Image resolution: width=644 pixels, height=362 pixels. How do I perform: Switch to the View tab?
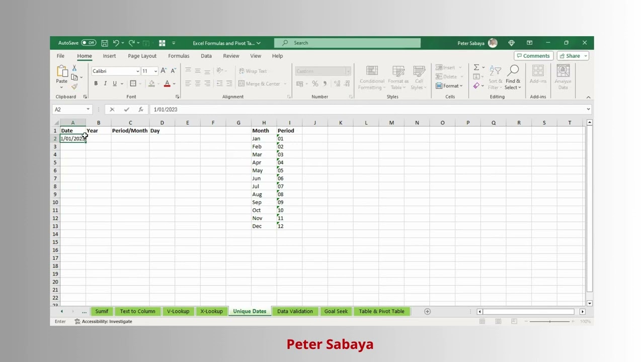click(x=256, y=56)
